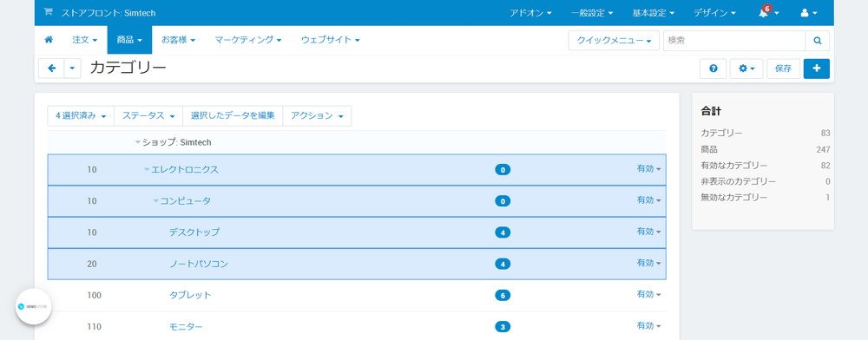868x340 pixels.
Task: Click エレクトロニクス product count badge
Action: click(503, 170)
